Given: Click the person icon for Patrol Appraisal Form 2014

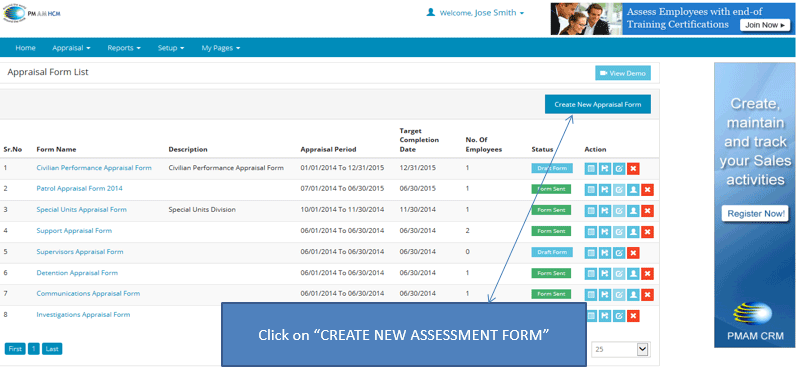Looking at the screenshot, I should 633,190.
